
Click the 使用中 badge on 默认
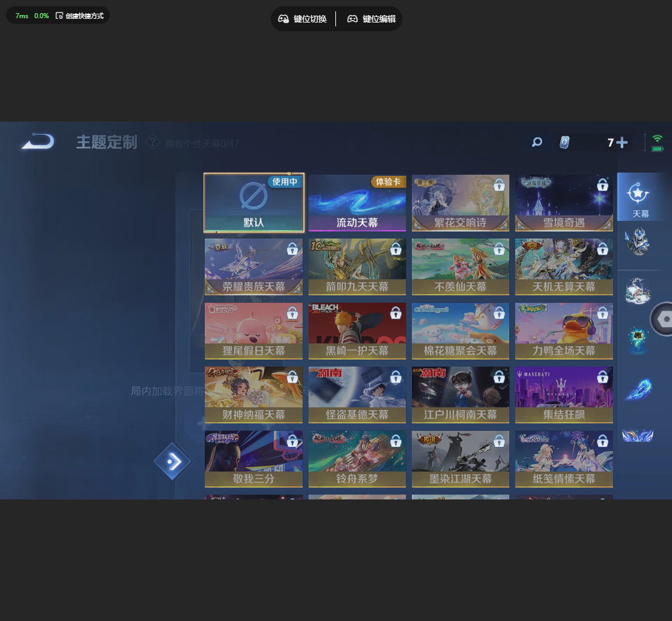pos(285,182)
